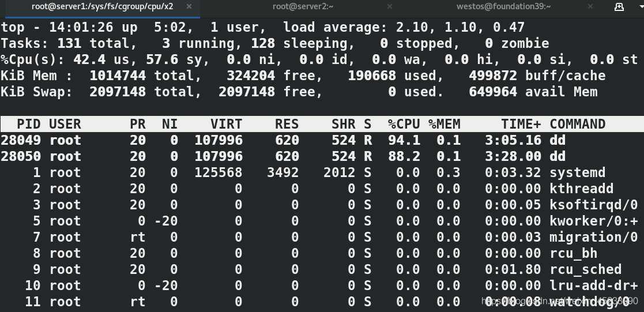Click the 42.4 us CPU value
Viewport: 644px width, 312px height.
89,59
